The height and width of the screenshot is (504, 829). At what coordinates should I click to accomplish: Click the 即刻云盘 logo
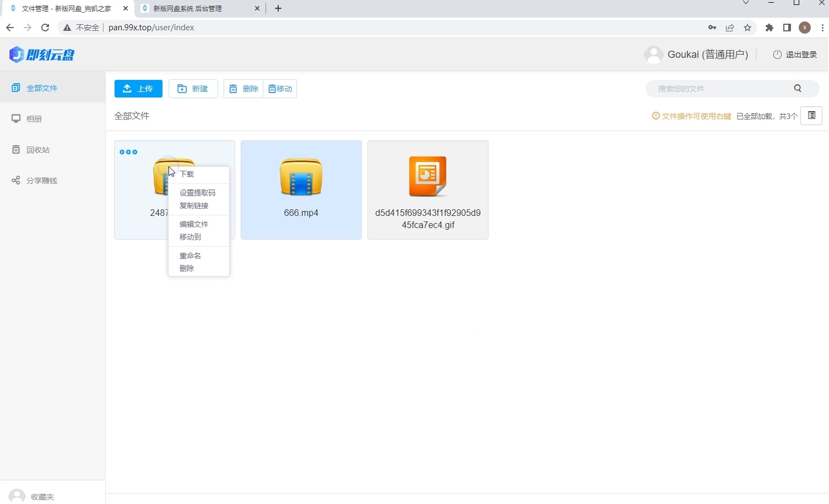(42, 55)
